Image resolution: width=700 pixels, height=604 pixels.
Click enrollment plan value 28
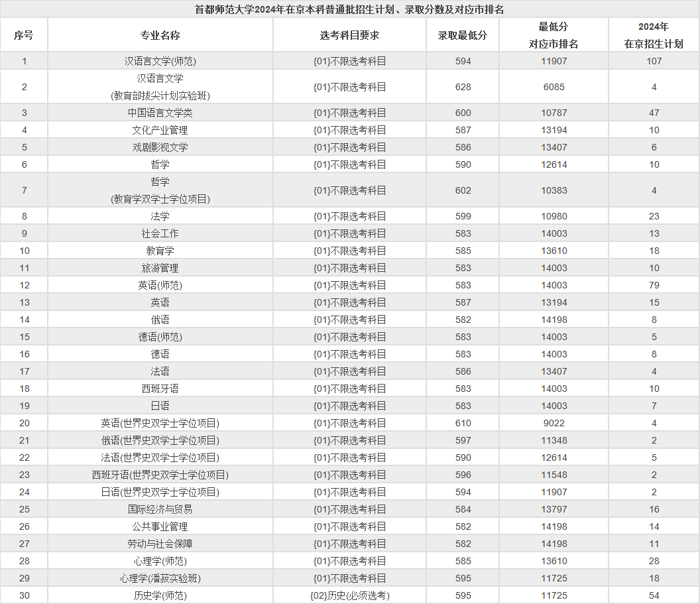pyautogui.click(x=654, y=561)
